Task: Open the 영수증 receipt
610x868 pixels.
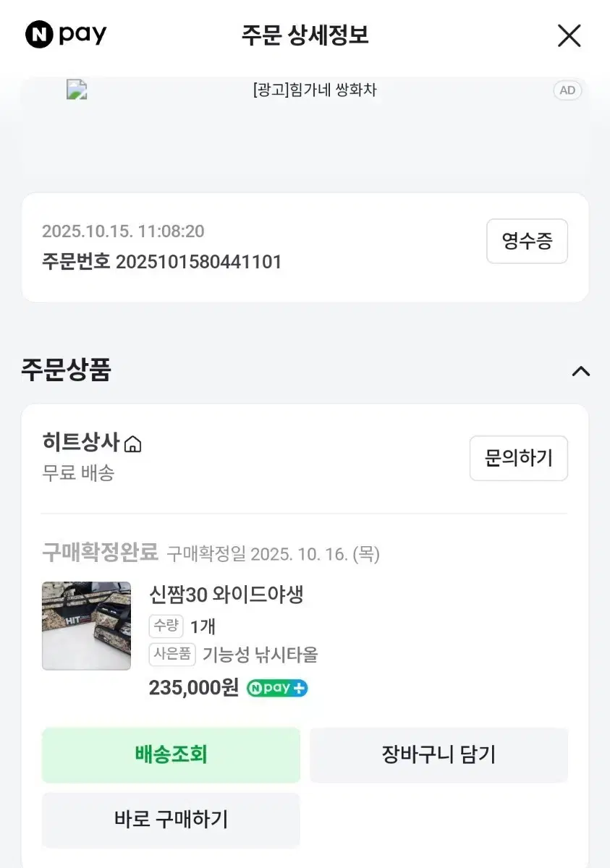Action: [x=527, y=242]
